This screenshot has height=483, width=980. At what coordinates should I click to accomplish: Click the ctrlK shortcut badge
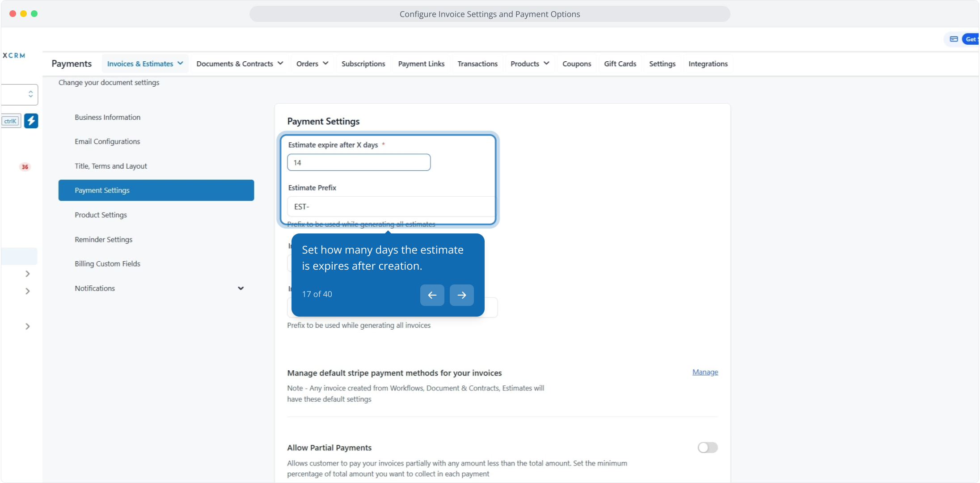click(x=10, y=121)
